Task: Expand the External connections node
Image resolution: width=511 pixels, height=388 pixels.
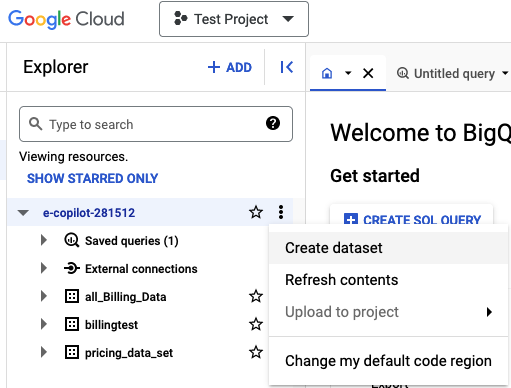Action: point(44,268)
